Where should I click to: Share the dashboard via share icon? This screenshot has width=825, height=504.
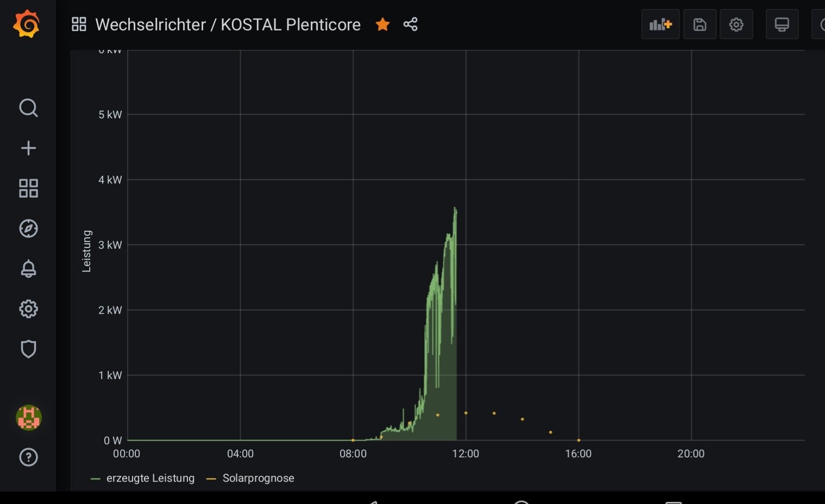pos(411,24)
